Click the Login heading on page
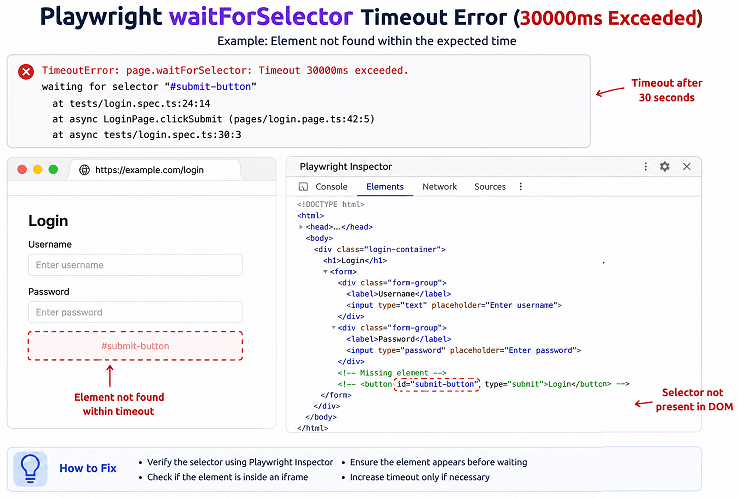This screenshot has width=739, height=498. pos(48,221)
